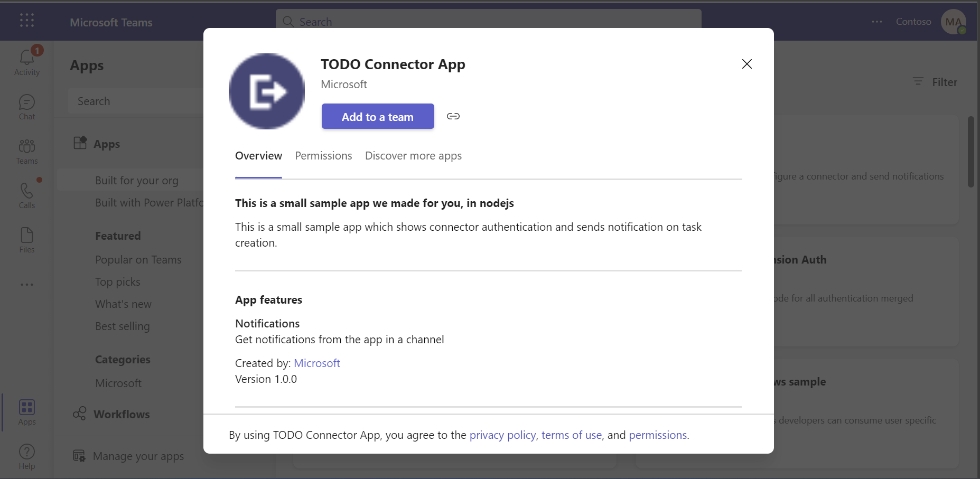The image size is (980, 479).
Task: Click Add to a team button
Action: pyautogui.click(x=378, y=116)
